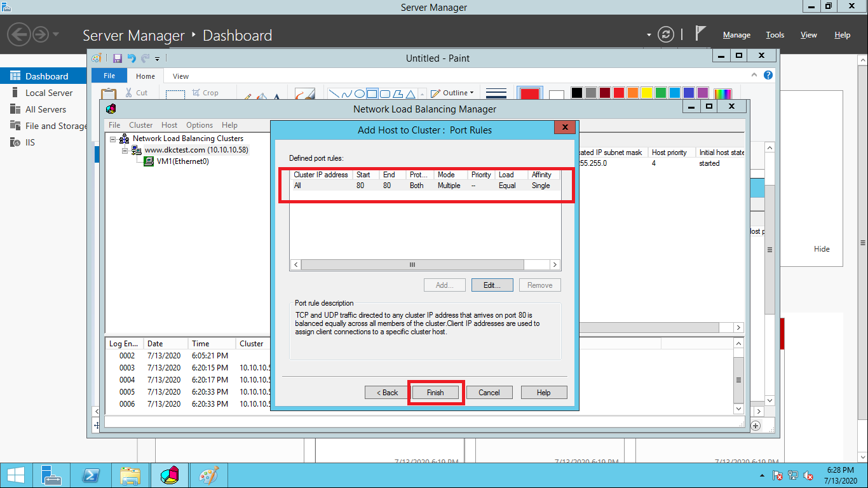This screenshot has width=868, height=488.
Task: Click the Dashboard icon in the sidebar
Action: coord(15,76)
